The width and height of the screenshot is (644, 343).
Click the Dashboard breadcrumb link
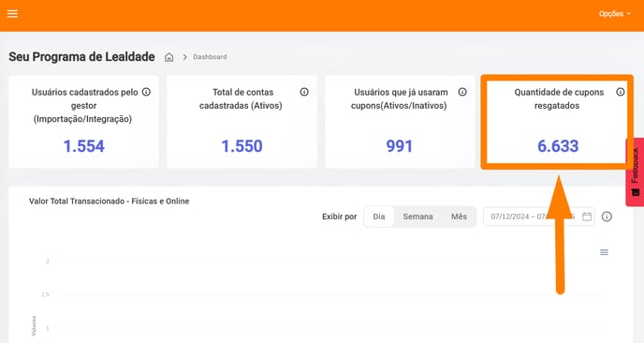tap(210, 57)
